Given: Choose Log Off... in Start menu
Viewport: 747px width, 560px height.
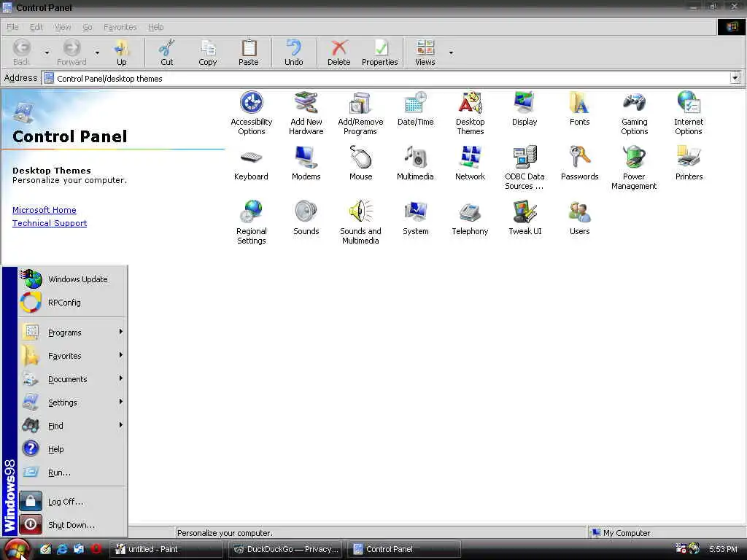Looking at the screenshot, I should tap(73, 502).
